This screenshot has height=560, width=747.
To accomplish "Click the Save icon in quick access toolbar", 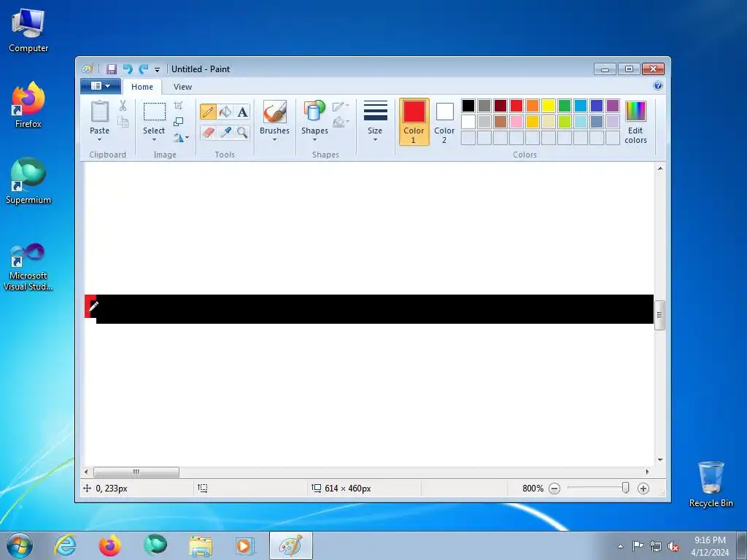I will click(x=112, y=69).
